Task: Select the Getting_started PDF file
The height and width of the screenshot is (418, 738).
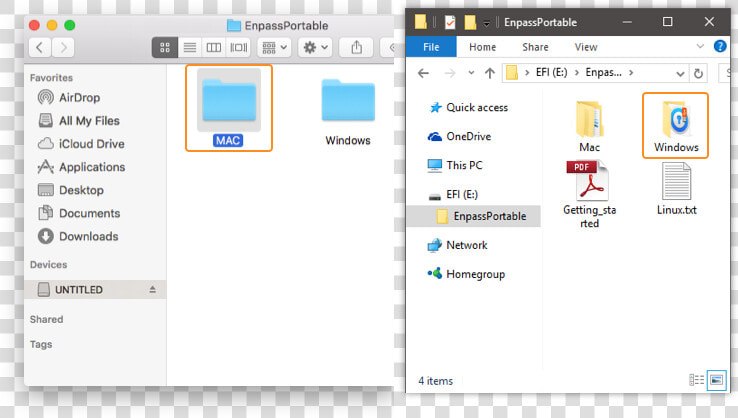Action: [589, 194]
